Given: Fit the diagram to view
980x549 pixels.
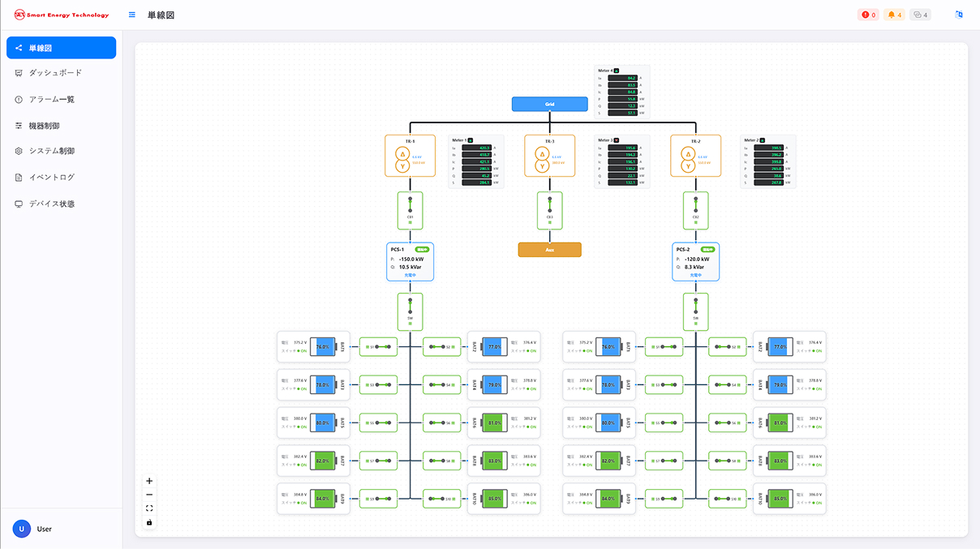Looking at the screenshot, I should click(x=149, y=508).
